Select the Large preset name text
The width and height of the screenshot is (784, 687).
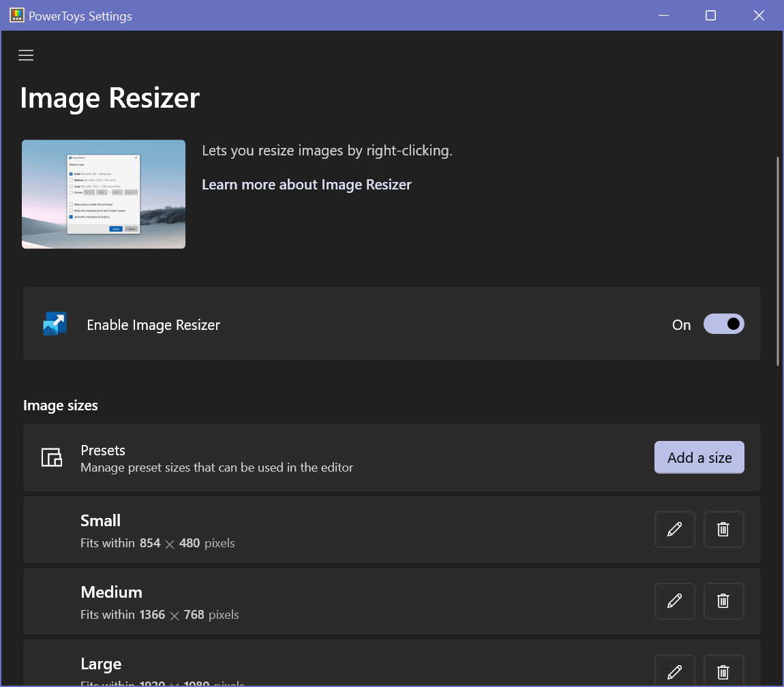[x=101, y=664]
